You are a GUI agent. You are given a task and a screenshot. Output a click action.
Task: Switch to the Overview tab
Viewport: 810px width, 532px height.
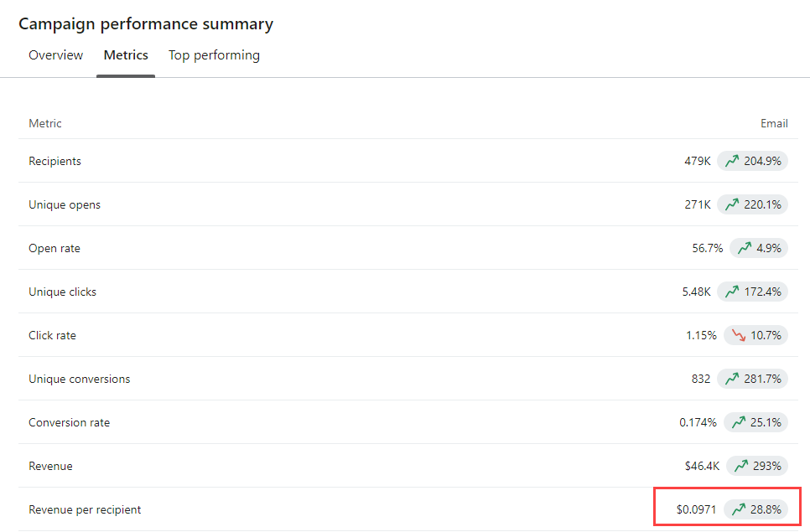click(56, 55)
